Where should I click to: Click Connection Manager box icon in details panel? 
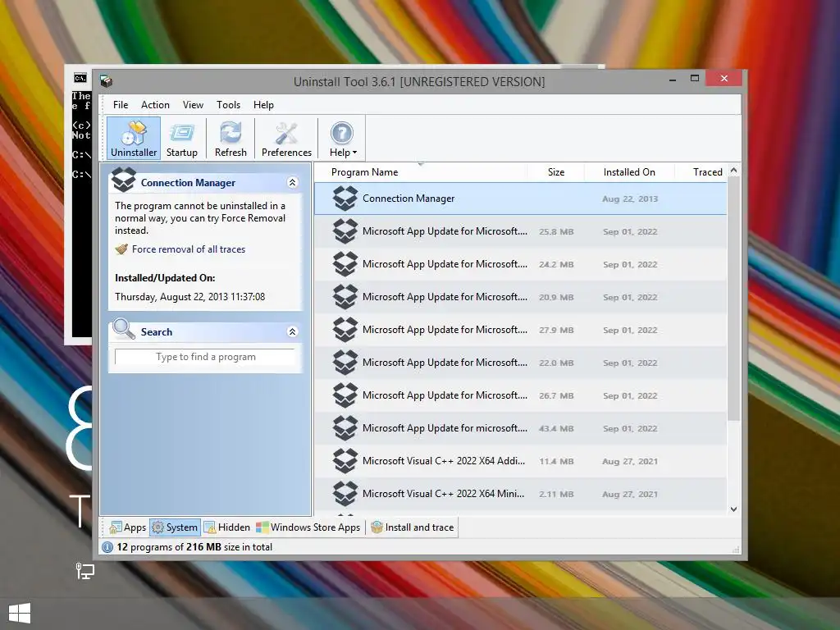pyautogui.click(x=124, y=180)
